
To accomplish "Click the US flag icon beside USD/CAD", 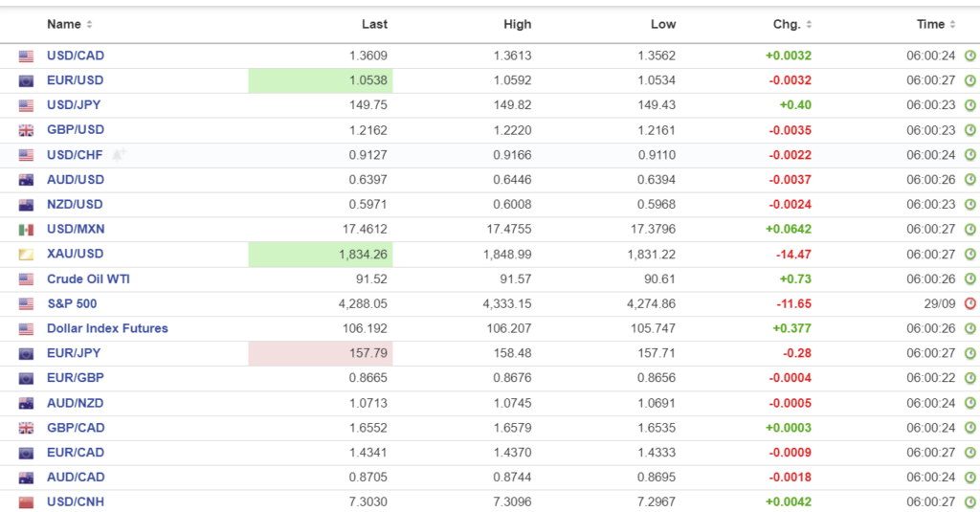I will 26,56.
